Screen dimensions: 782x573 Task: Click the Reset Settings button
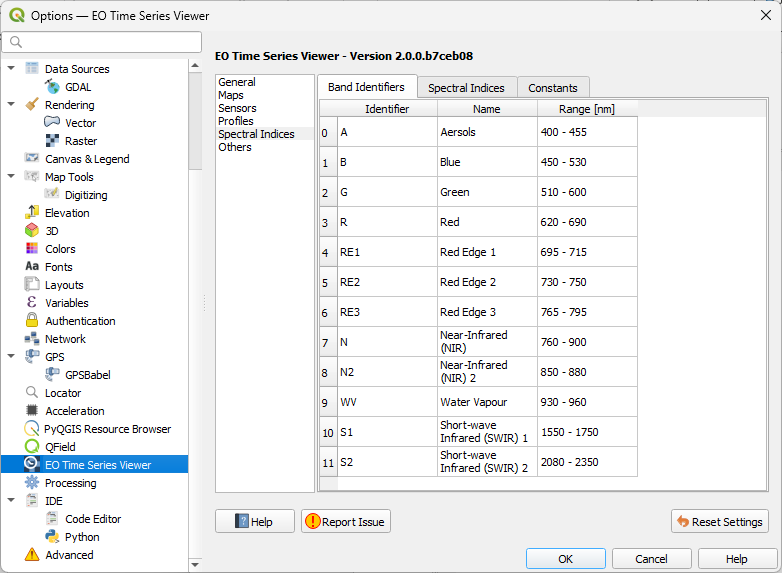[720, 521]
